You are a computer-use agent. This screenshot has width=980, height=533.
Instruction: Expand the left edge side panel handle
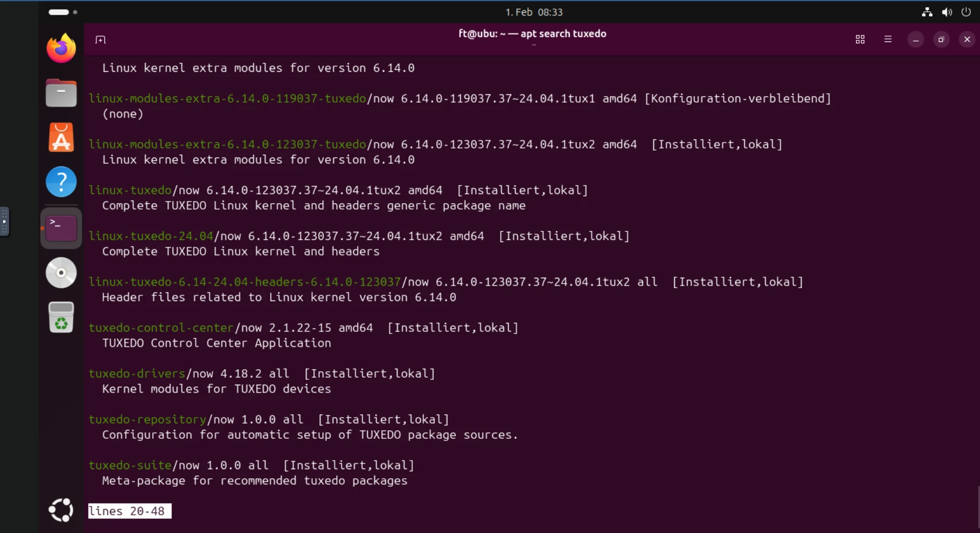[x=4, y=221]
